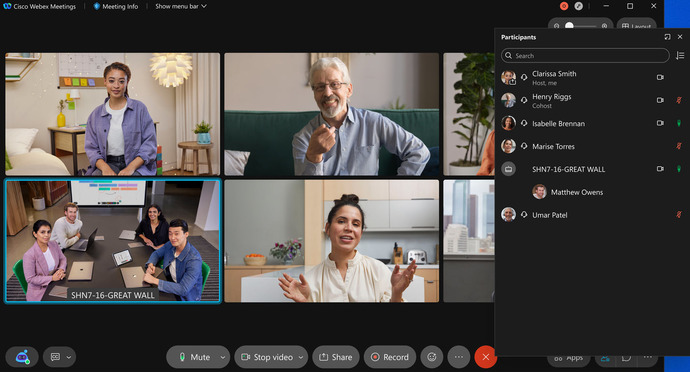Click the Record button
The height and width of the screenshot is (372, 690).
click(x=390, y=357)
